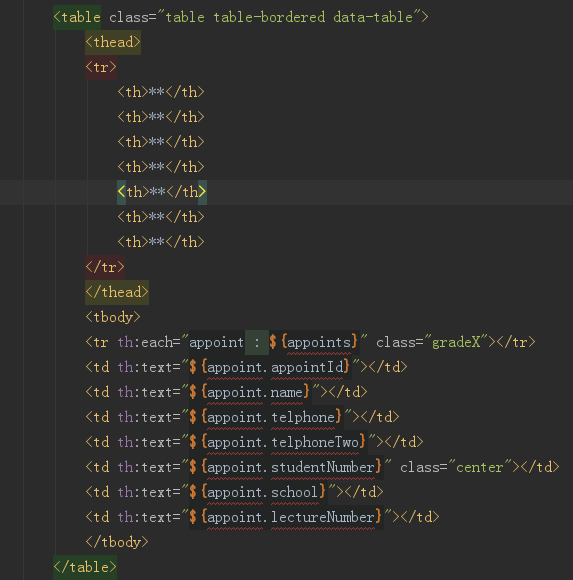Click appoint.lectureNumber expression
The height and width of the screenshot is (580, 573).
pos(285,517)
